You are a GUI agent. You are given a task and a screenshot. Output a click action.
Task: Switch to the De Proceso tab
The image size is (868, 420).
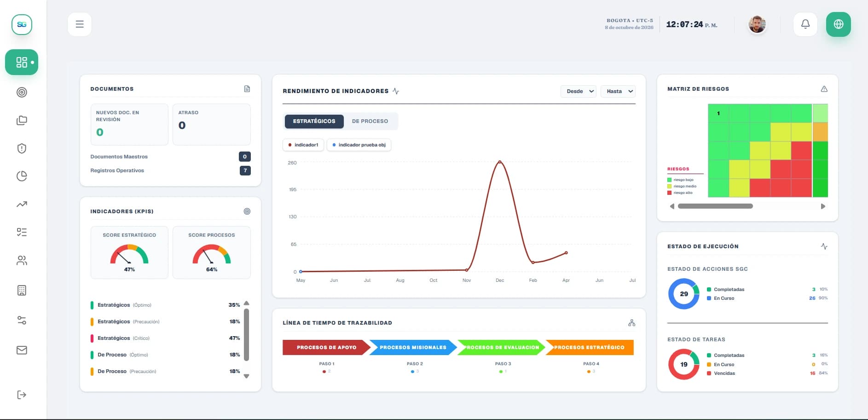click(x=370, y=121)
